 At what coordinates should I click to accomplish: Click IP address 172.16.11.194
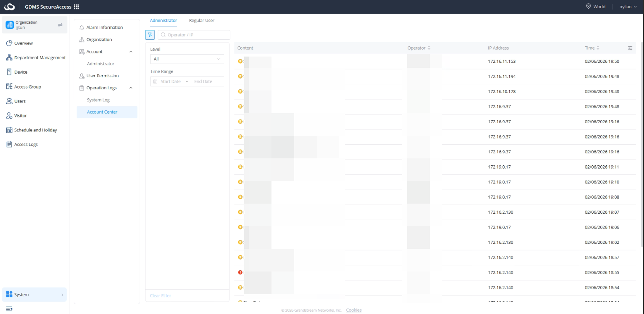pos(502,76)
